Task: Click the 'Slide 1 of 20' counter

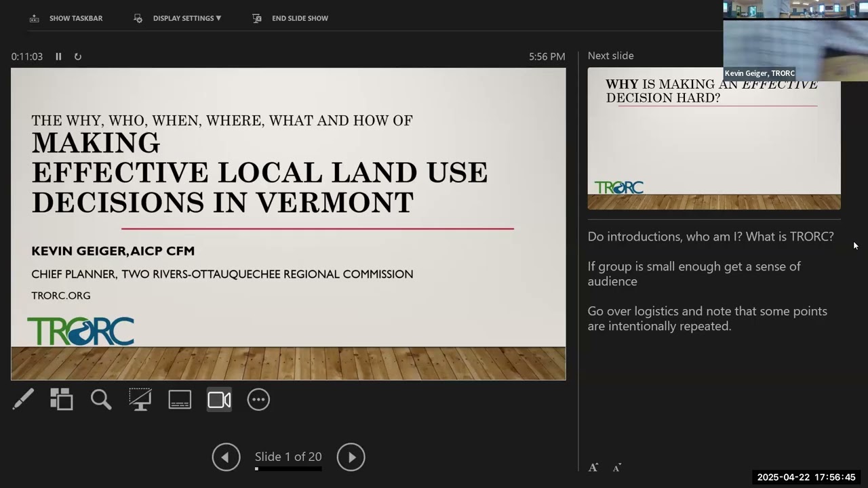Action: pos(288,457)
